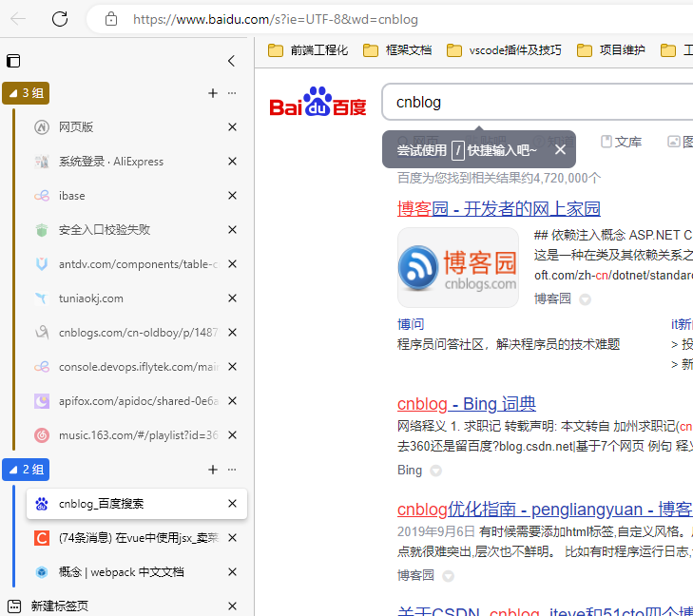Close the 系统登录 · AliExpress tab
Viewport: 693px width, 616px height.
[x=232, y=162]
